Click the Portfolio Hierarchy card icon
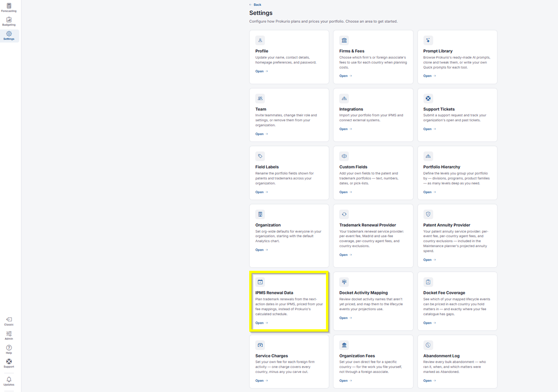The width and height of the screenshot is (558, 392). click(x=428, y=156)
